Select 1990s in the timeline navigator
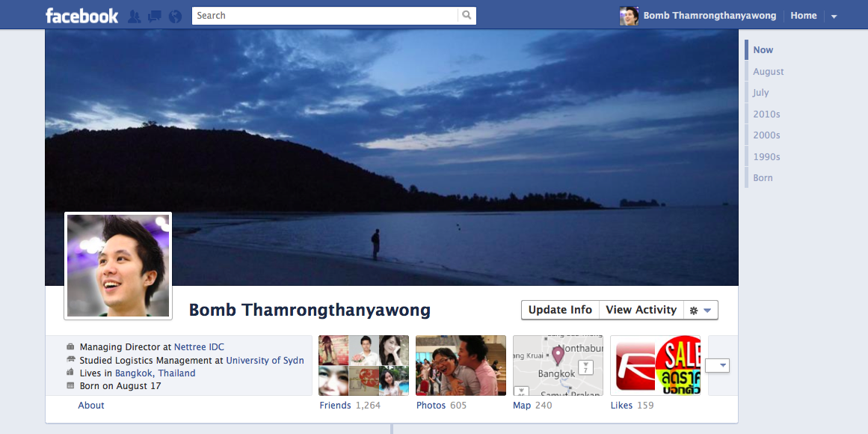868x434 pixels. [x=766, y=157]
